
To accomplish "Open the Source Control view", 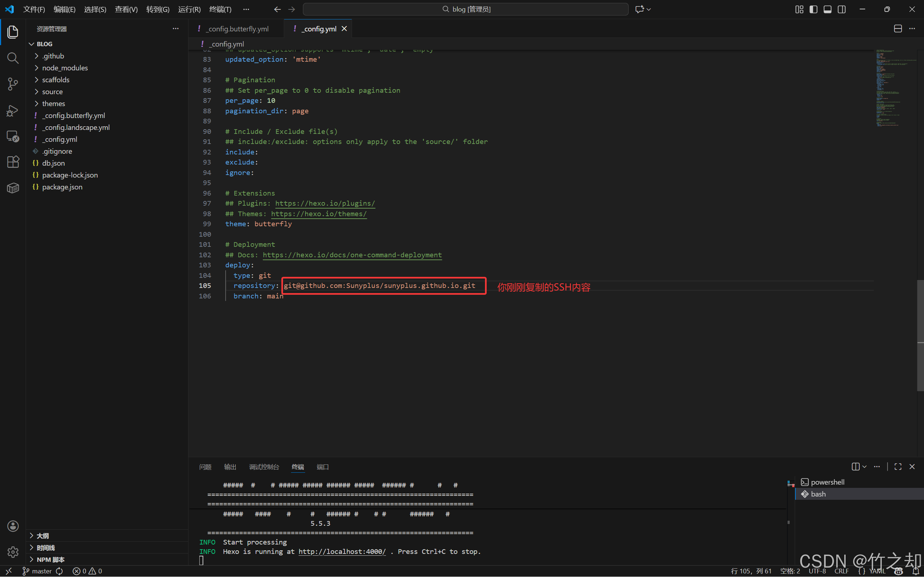I will coord(13,84).
